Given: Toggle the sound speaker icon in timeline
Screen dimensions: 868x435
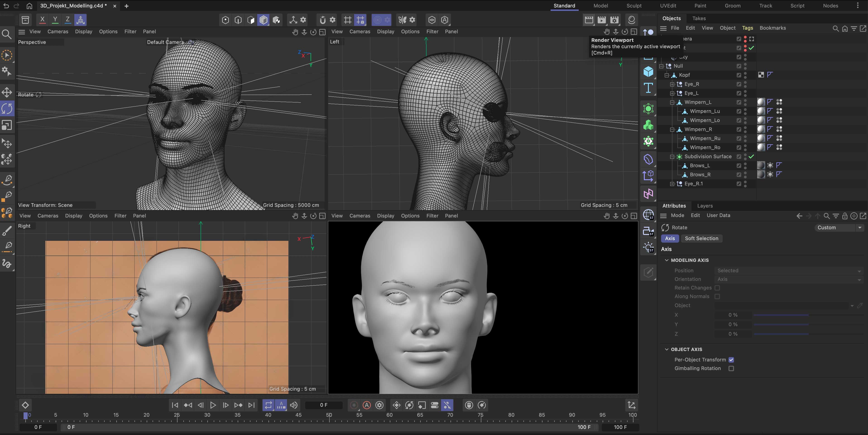Looking at the screenshot, I should point(293,405).
